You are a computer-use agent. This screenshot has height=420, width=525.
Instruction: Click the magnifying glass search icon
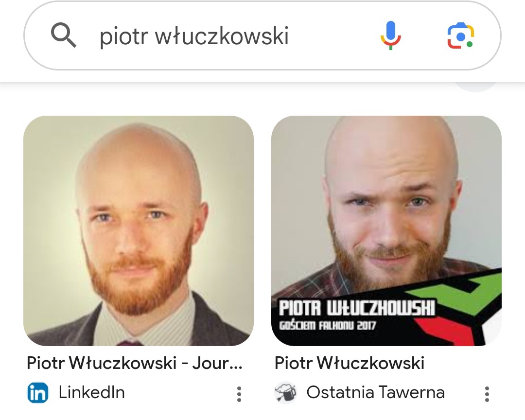tap(63, 35)
